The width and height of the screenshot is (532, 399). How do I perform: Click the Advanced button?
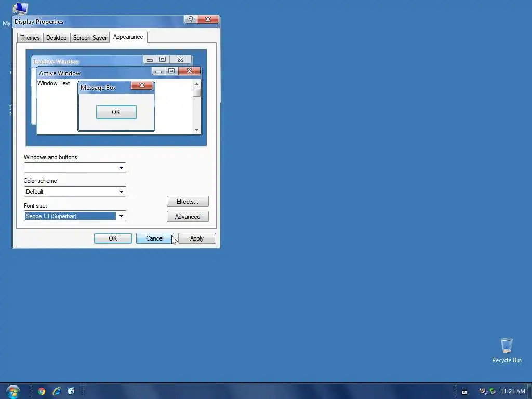point(188,217)
